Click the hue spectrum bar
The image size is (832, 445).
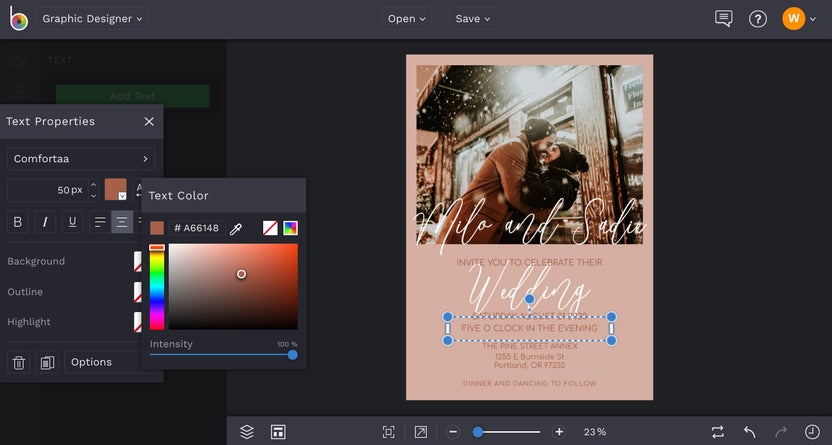[157, 287]
